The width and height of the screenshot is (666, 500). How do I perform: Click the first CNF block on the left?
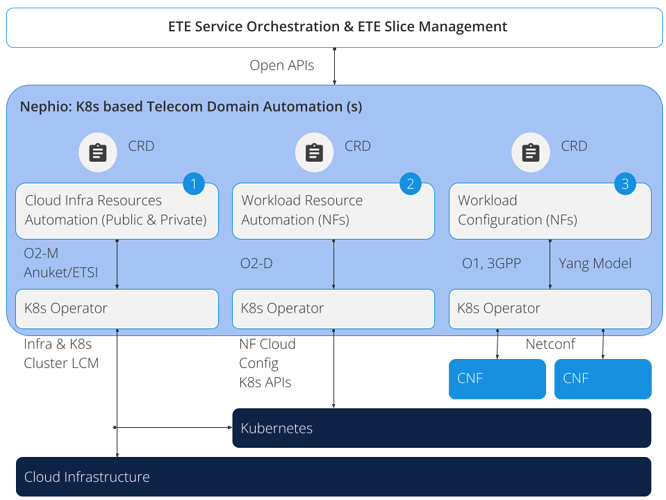[497, 379]
